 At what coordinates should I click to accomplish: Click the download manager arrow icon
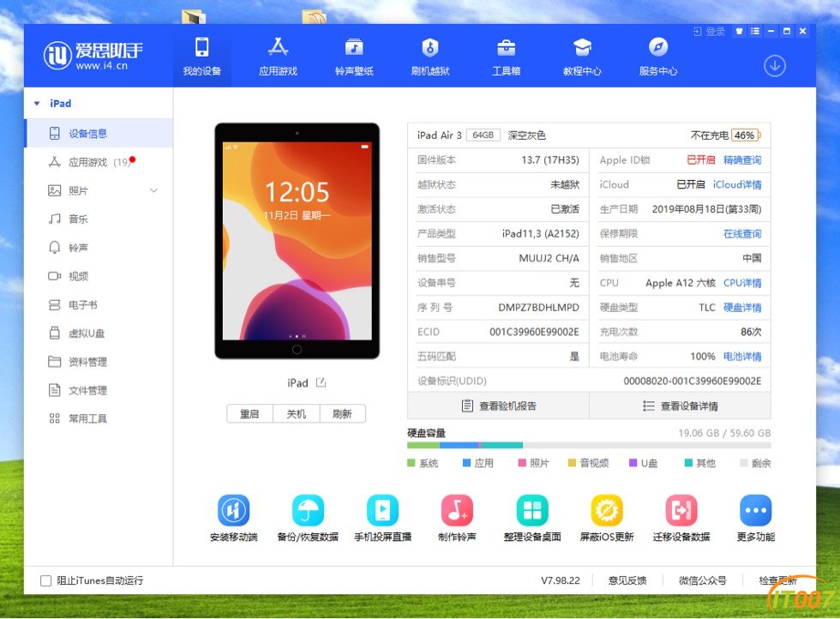coord(775,66)
